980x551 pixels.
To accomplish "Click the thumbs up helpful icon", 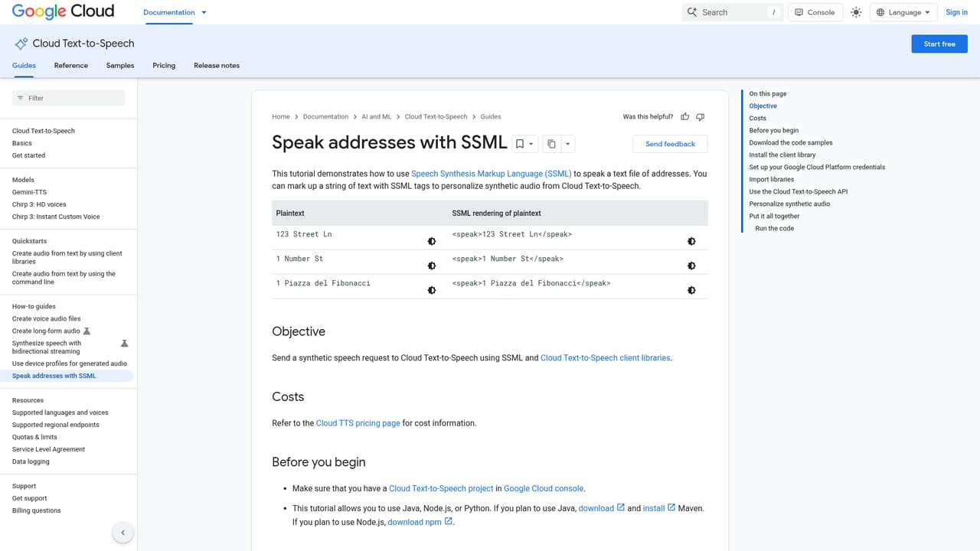I will click(x=685, y=117).
